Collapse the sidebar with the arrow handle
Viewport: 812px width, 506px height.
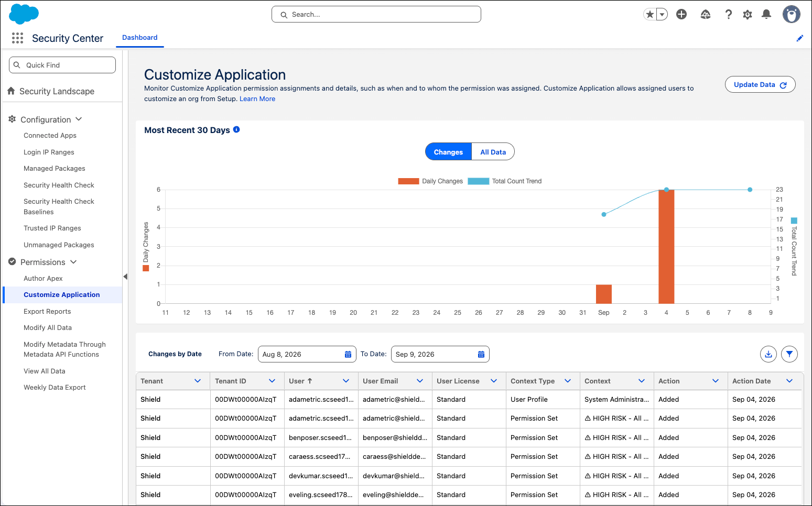point(125,277)
